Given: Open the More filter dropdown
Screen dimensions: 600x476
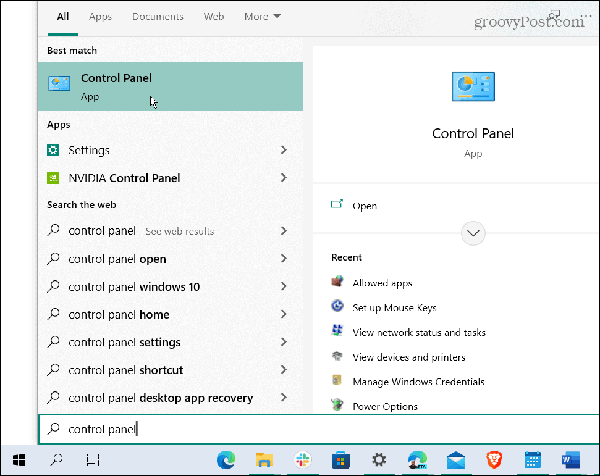Looking at the screenshot, I should 262,16.
